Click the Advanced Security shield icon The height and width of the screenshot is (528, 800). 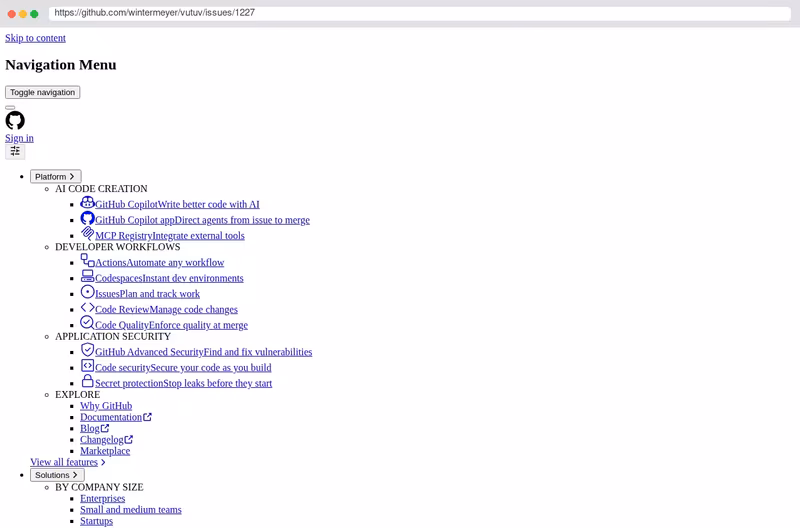click(87, 350)
